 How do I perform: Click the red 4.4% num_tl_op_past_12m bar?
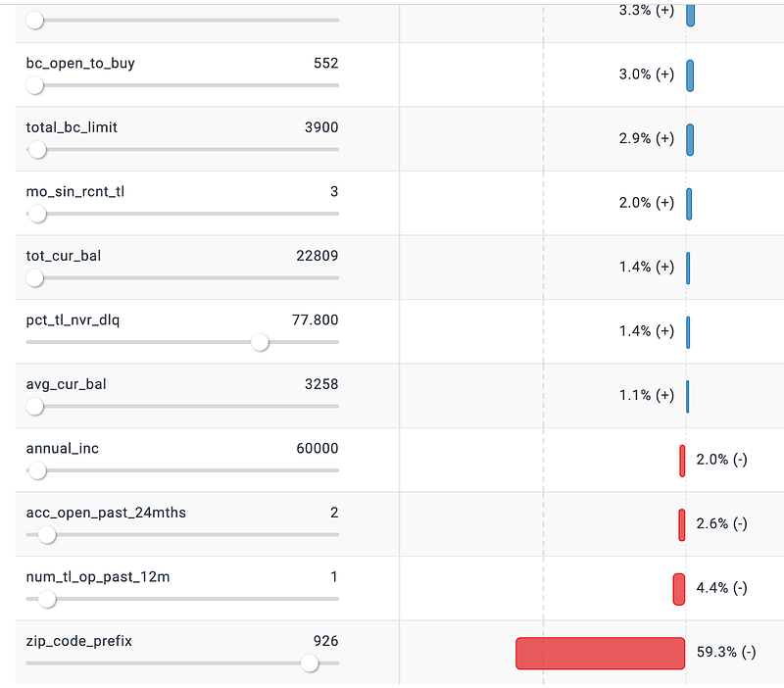[679, 589]
